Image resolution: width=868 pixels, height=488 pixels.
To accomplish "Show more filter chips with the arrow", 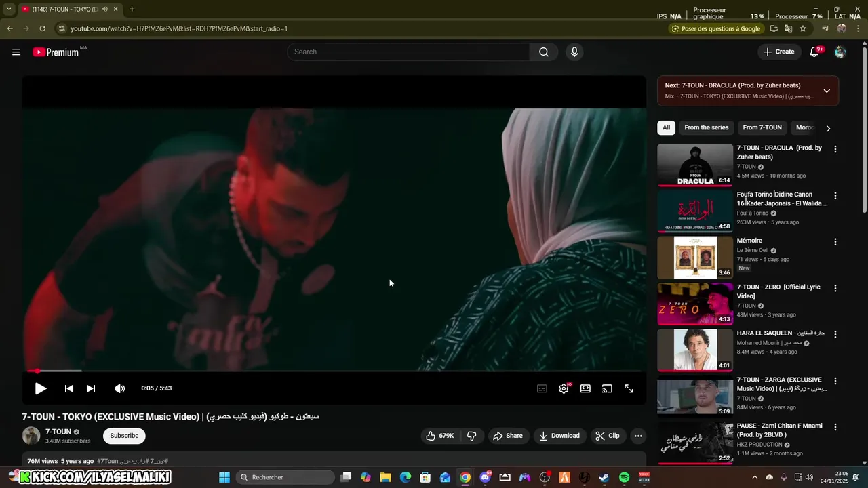I will (828, 128).
